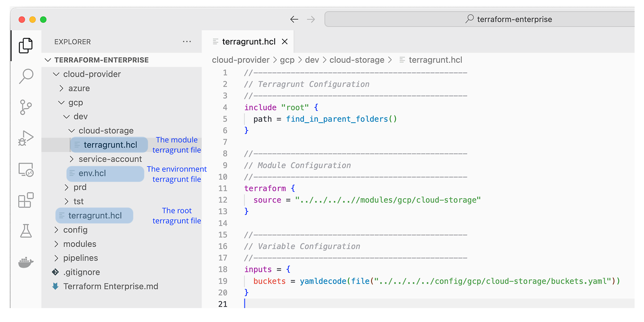This screenshot has height=322, width=644.
Task: Open the Docker view icon
Action: 26,262
